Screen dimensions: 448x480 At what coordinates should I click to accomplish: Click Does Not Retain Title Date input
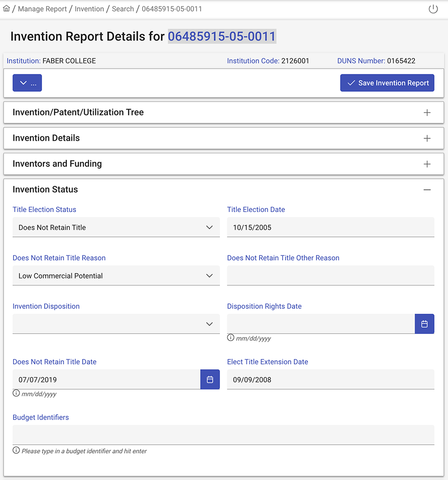click(106, 379)
